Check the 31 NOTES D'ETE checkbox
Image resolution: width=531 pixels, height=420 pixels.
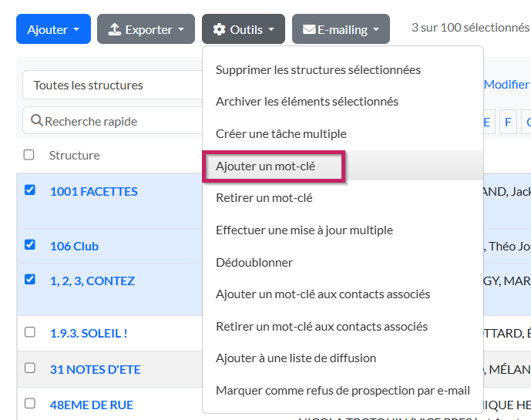pyautogui.click(x=30, y=368)
